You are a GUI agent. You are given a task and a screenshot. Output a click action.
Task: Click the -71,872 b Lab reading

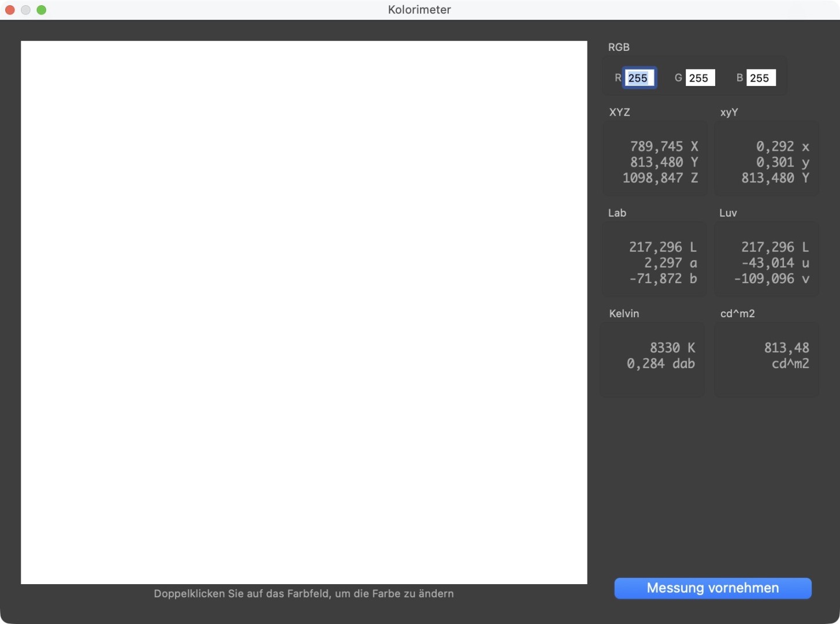(x=663, y=278)
